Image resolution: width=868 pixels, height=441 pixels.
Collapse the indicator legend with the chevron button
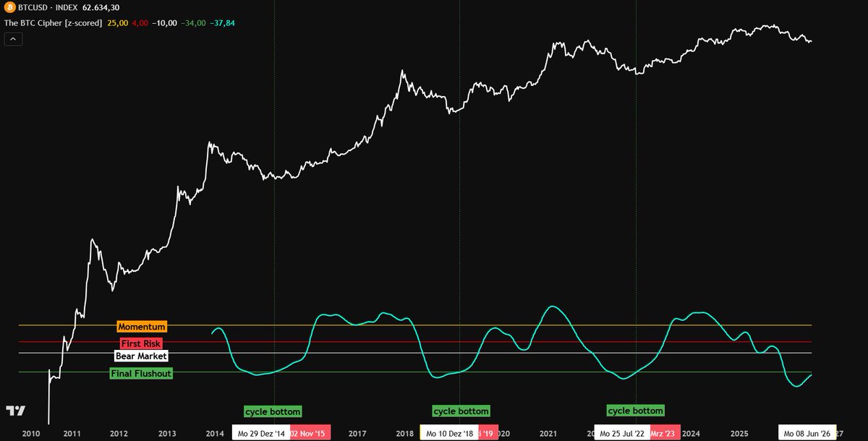14,38
